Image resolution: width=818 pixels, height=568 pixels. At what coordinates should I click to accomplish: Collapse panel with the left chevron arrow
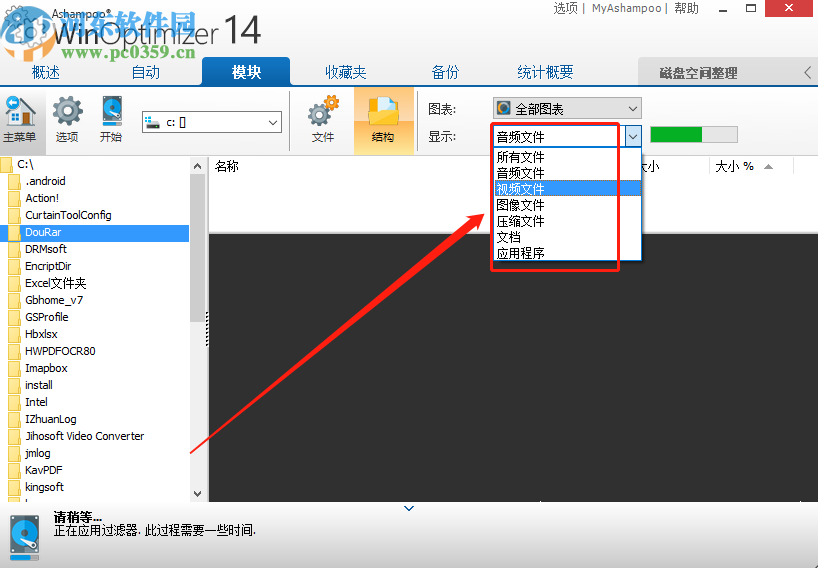tap(808, 72)
